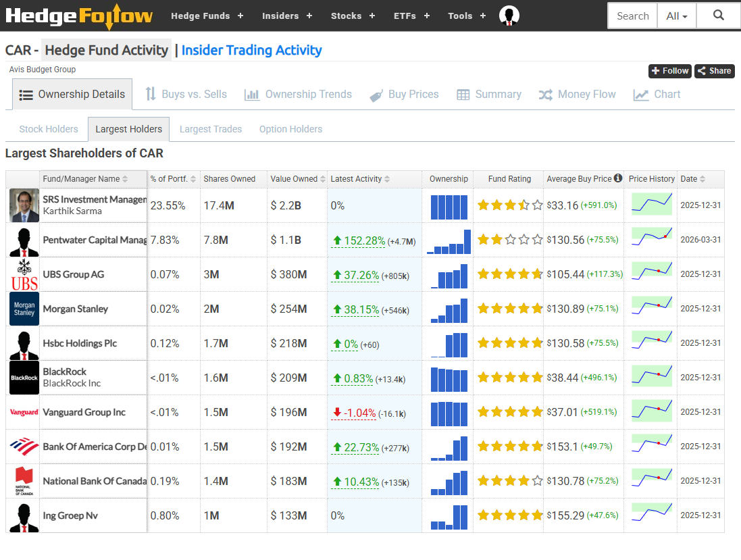This screenshot has height=560, width=741.
Task: Expand the Stocks menu
Action: pos(353,16)
